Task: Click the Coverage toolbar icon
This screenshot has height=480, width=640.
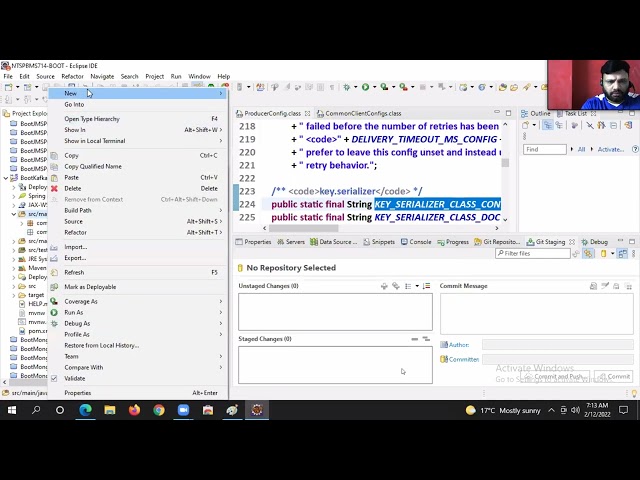Action: [x=384, y=87]
